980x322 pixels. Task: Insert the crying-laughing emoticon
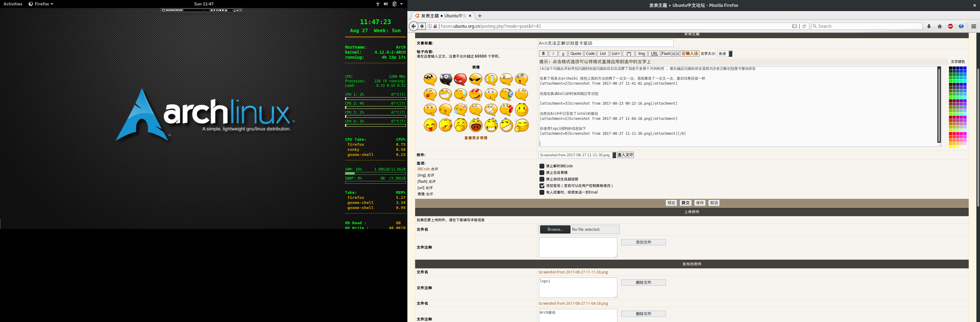click(x=491, y=125)
